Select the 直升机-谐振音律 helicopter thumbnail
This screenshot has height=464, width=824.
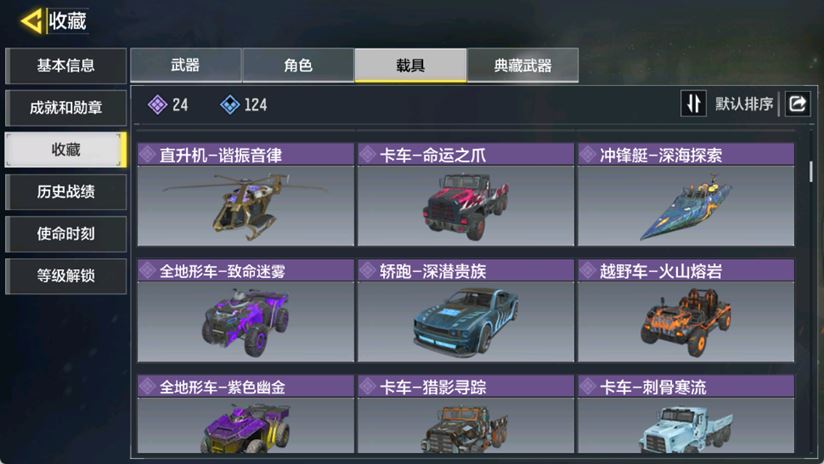pos(245,206)
